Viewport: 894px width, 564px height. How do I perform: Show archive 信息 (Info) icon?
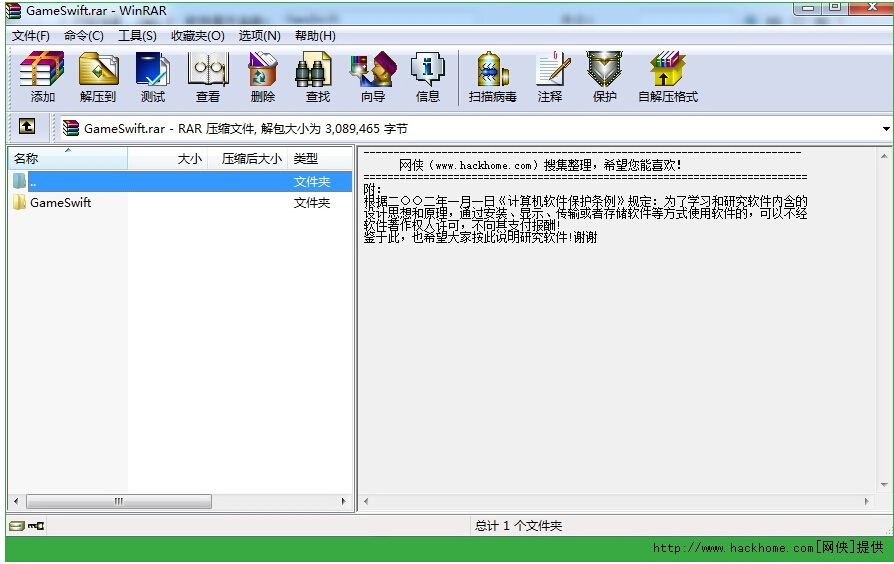click(428, 70)
